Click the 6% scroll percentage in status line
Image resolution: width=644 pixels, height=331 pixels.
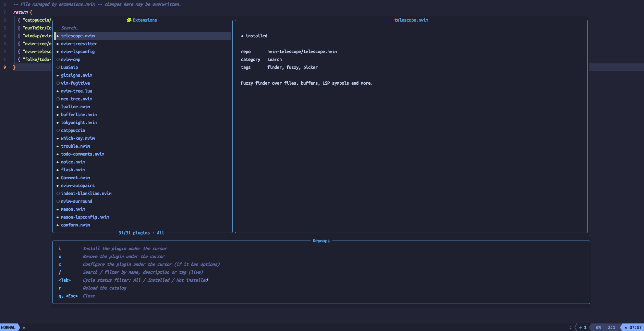598,328
